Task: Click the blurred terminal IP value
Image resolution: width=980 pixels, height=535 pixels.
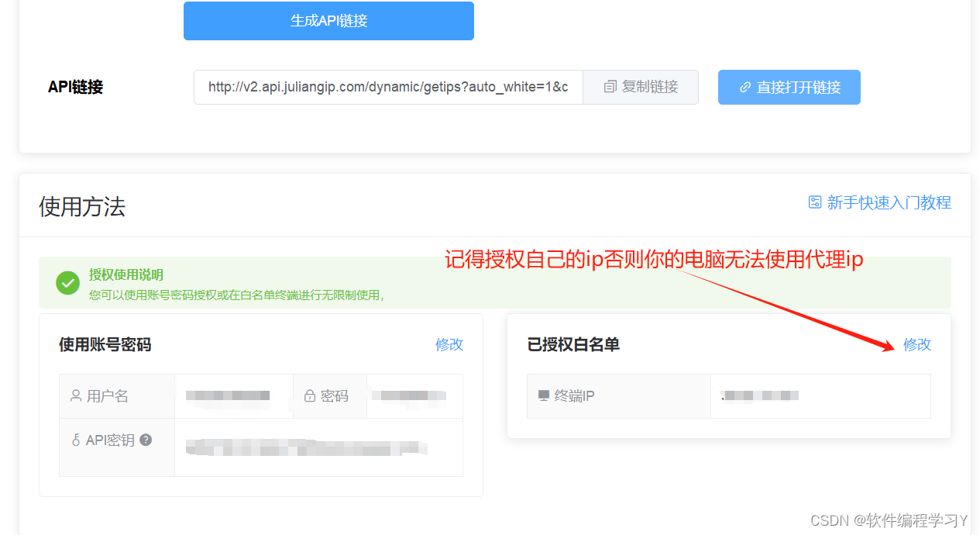Action: coord(759,396)
